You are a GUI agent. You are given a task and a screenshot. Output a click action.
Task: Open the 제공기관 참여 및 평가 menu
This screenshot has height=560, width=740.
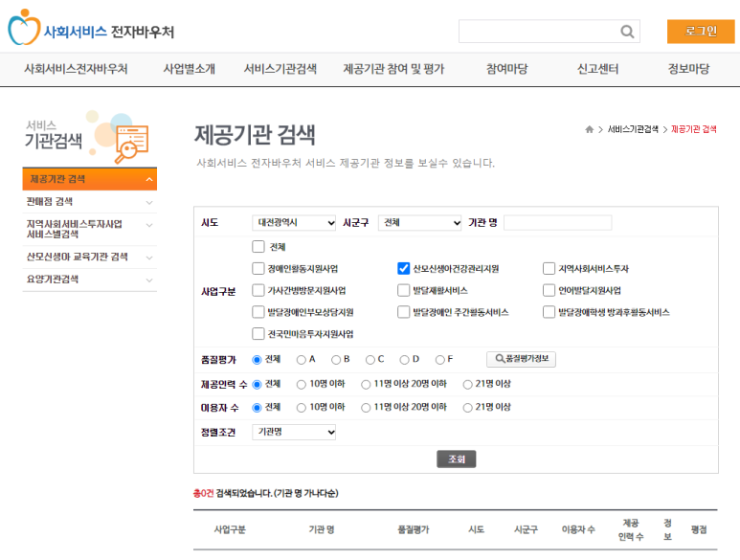(393, 69)
